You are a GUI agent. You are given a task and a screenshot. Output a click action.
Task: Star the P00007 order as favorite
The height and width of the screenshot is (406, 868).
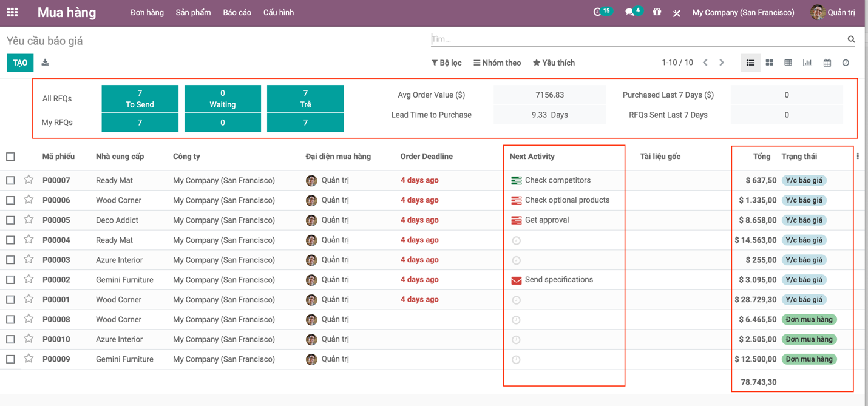click(29, 180)
